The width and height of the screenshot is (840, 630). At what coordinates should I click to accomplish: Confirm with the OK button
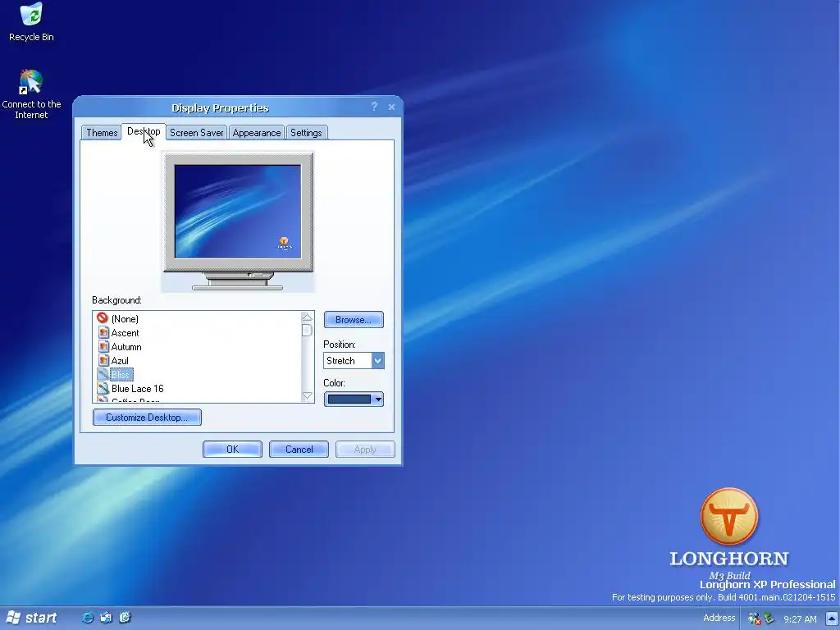click(232, 449)
